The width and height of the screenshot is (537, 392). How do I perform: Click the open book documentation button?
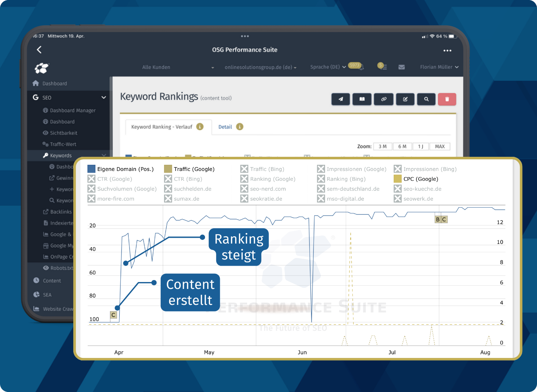[362, 99]
